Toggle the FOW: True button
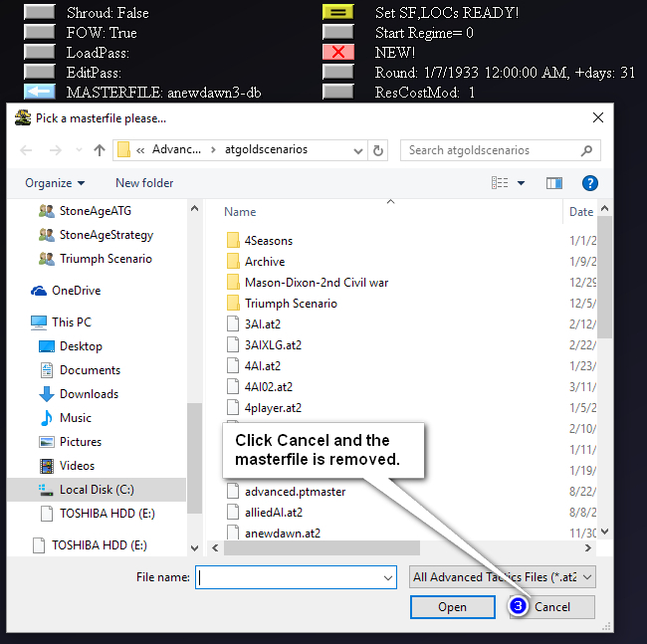647x644 pixels. point(39,33)
